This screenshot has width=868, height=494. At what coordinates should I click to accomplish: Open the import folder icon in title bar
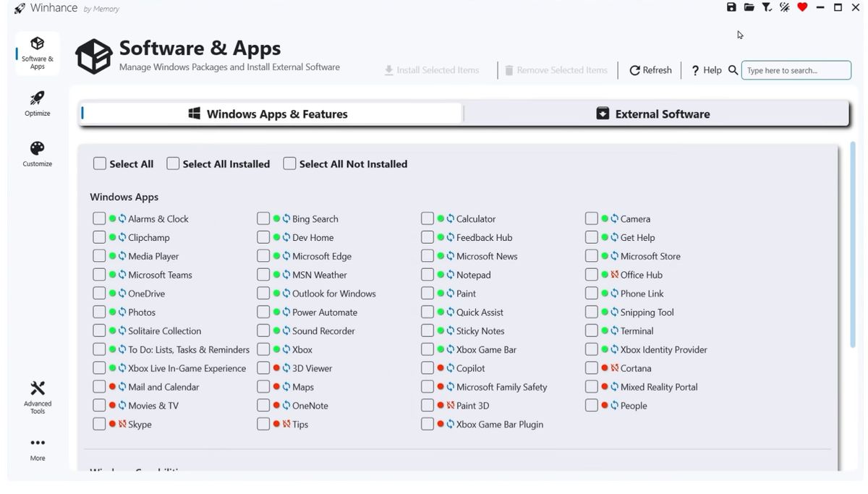click(749, 7)
